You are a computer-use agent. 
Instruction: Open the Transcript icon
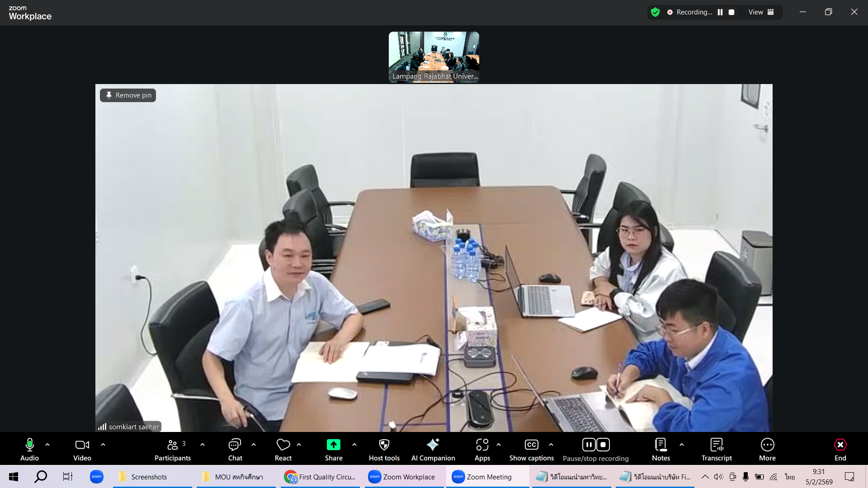(717, 445)
